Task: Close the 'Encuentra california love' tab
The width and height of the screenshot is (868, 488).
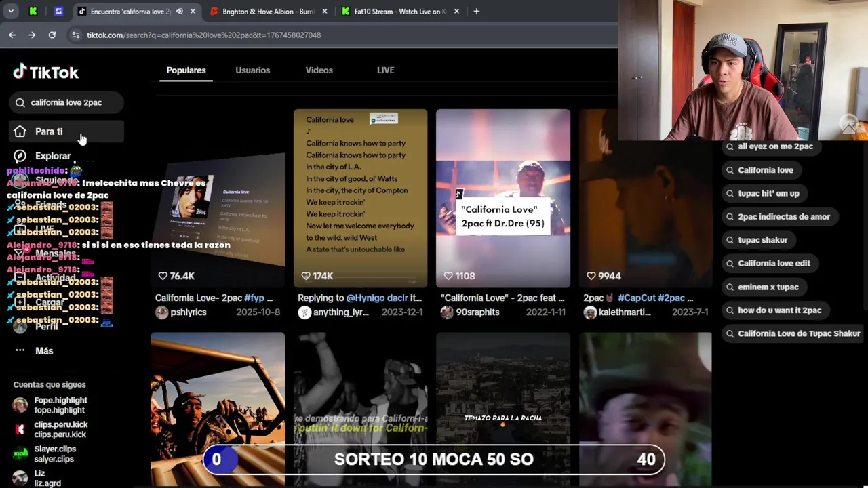Action: [193, 12]
